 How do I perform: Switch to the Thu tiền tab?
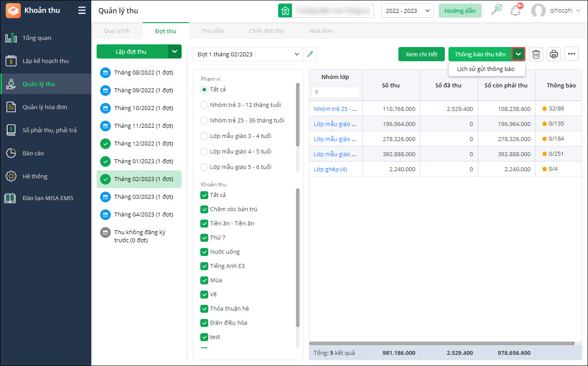pos(212,31)
